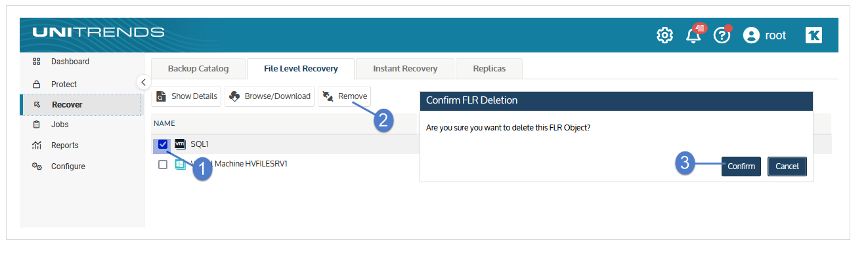Open the settings gear icon
This screenshot has height=255, width=868.
pyautogui.click(x=664, y=35)
